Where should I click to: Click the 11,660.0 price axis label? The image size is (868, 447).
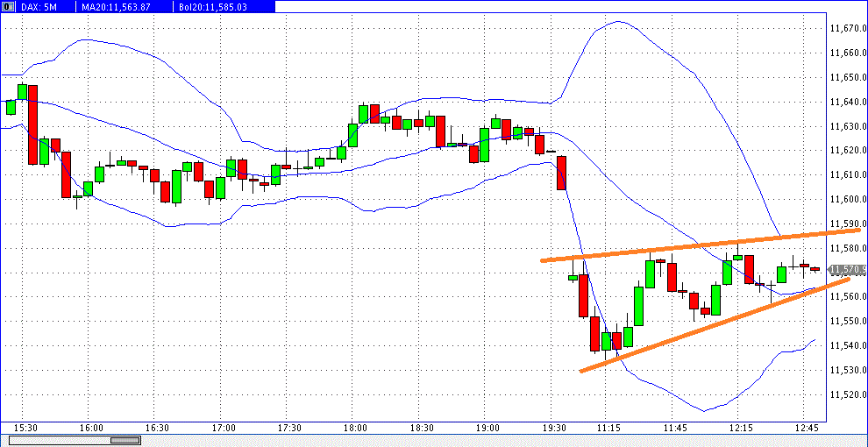coord(848,53)
